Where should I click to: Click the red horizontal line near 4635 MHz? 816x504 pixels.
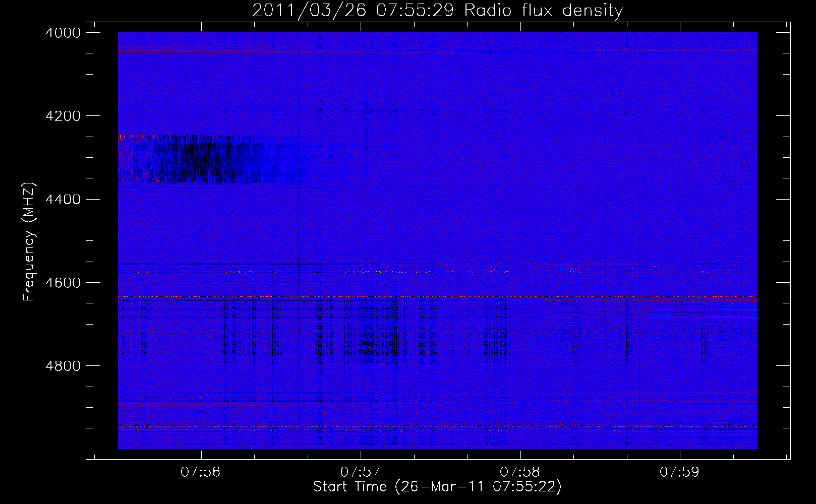coord(437,297)
